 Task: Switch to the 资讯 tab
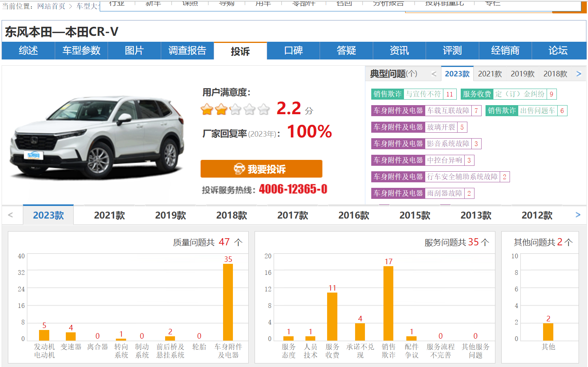click(399, 50)
